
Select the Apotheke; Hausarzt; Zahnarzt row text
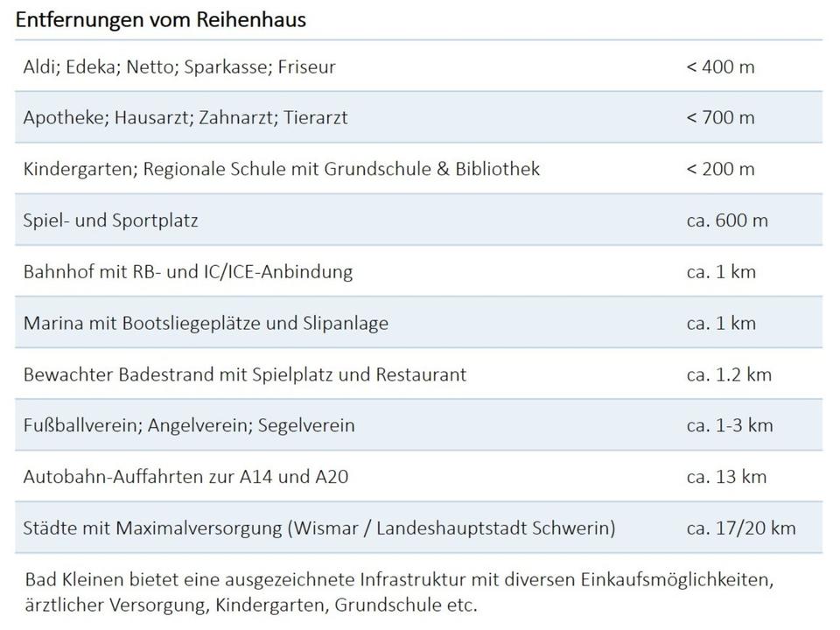point(185,117)
